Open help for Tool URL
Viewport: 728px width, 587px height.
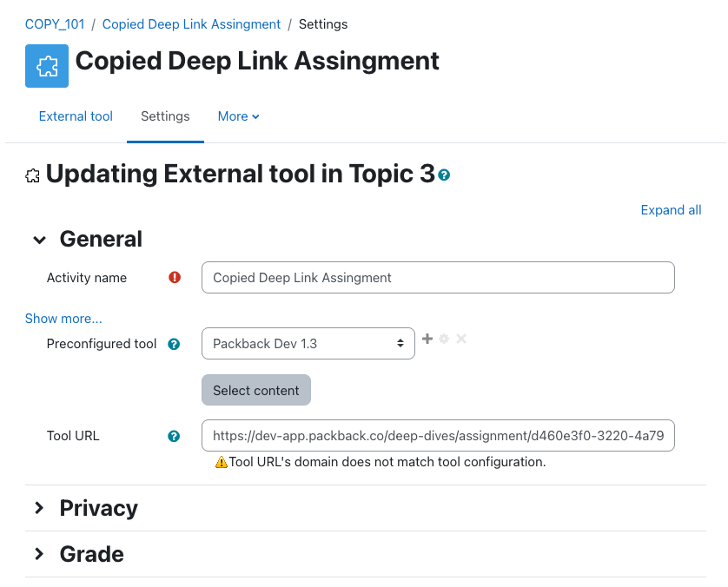point(174,436)
